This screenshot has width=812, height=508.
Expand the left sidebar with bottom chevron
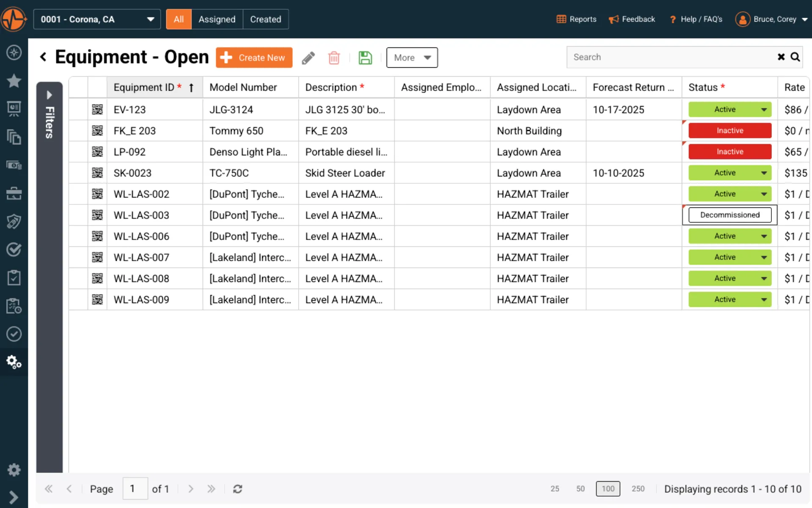(x=14, y=497)
